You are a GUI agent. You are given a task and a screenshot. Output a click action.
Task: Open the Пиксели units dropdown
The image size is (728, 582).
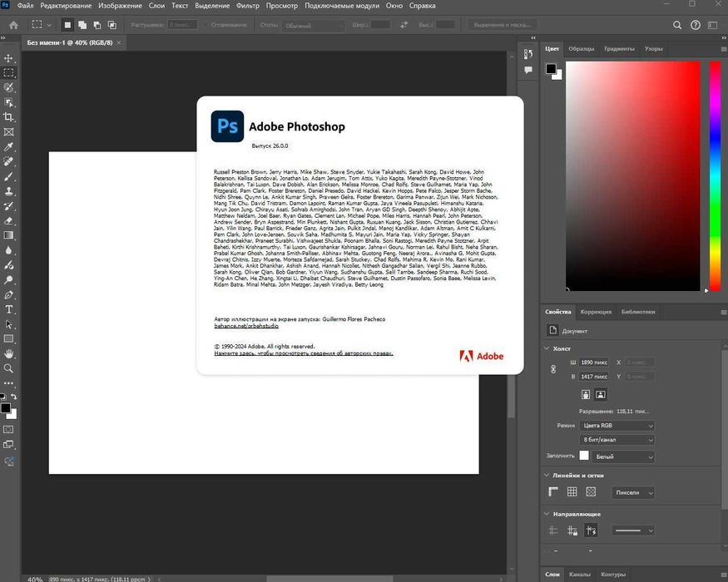click(633, 492)
